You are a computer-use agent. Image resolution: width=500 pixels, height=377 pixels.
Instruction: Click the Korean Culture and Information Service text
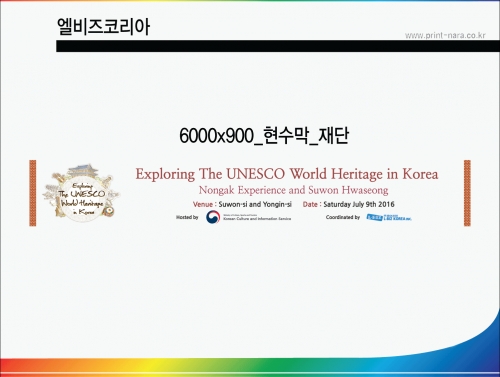pyautogui.click(x=257, y=219)
